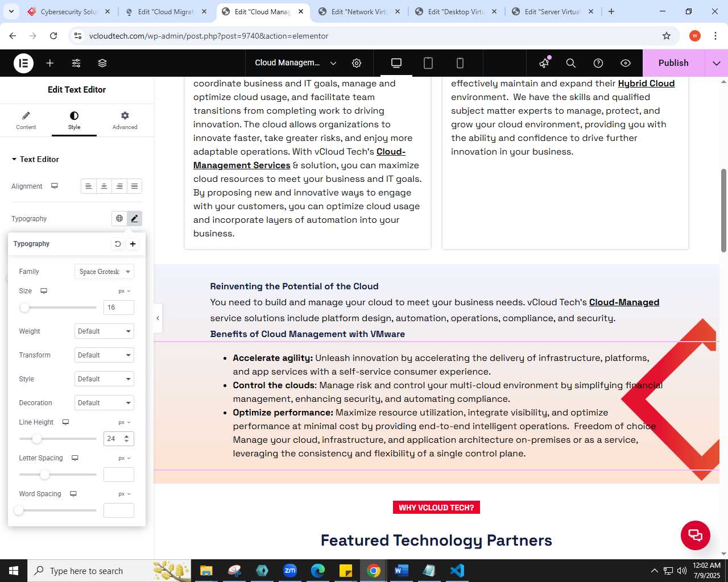Open Microsoft Word from taskbar

click(x=402, y=570)
